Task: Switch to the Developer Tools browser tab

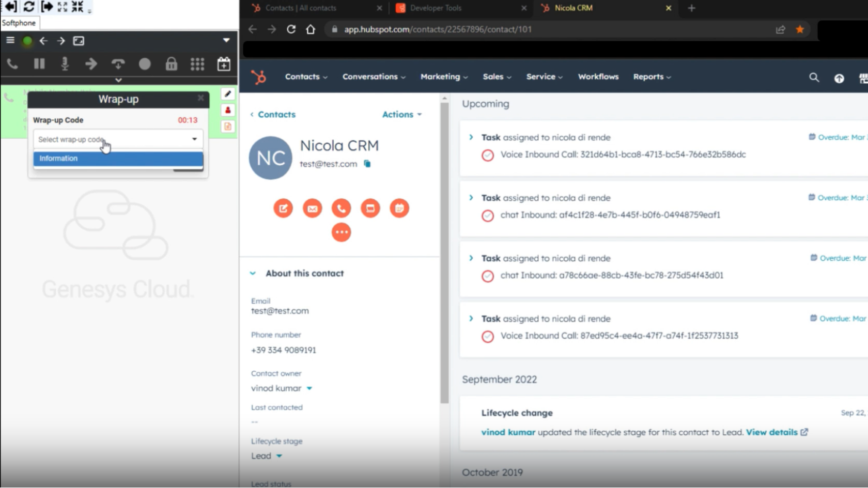Action: click(x=436, y=8)
